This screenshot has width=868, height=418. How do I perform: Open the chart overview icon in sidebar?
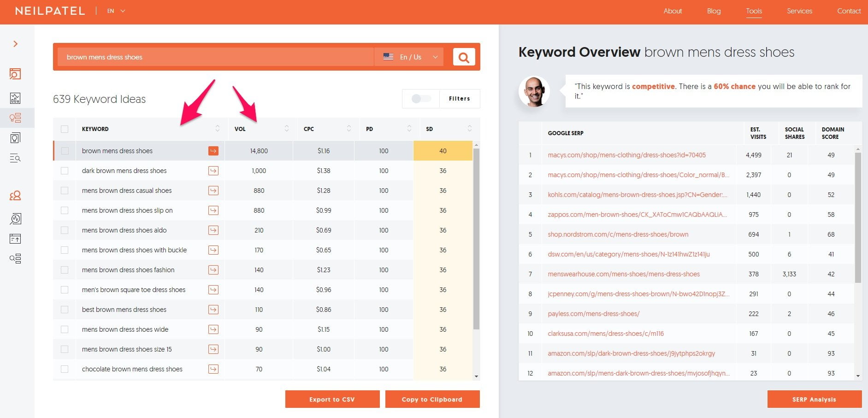pos(15,98)
